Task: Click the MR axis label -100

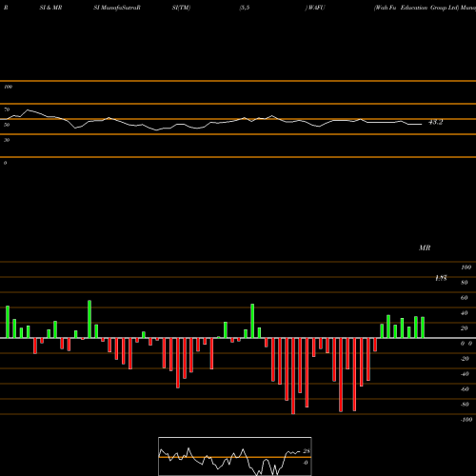Action: point(466,420)
